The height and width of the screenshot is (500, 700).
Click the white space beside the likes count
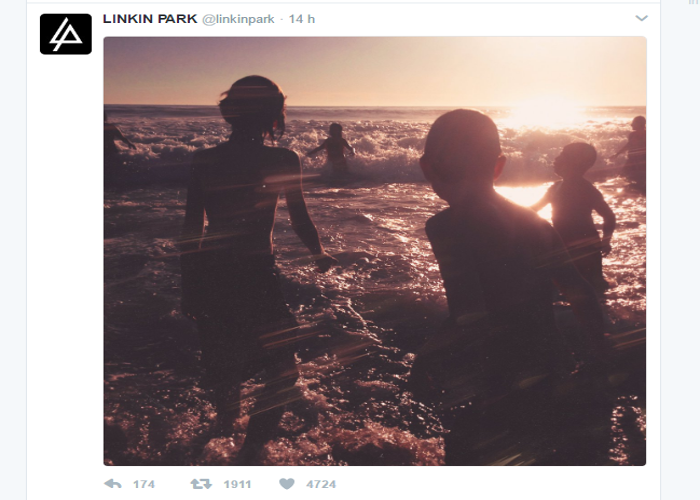[491, 484]
